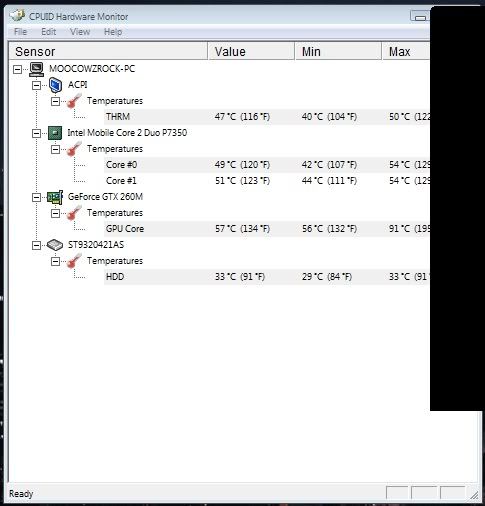The height and width of the screenshot is (506, 485).
Task: Click the CPUID Hardware Monitor title bar icon
Action: coord(17,15)
